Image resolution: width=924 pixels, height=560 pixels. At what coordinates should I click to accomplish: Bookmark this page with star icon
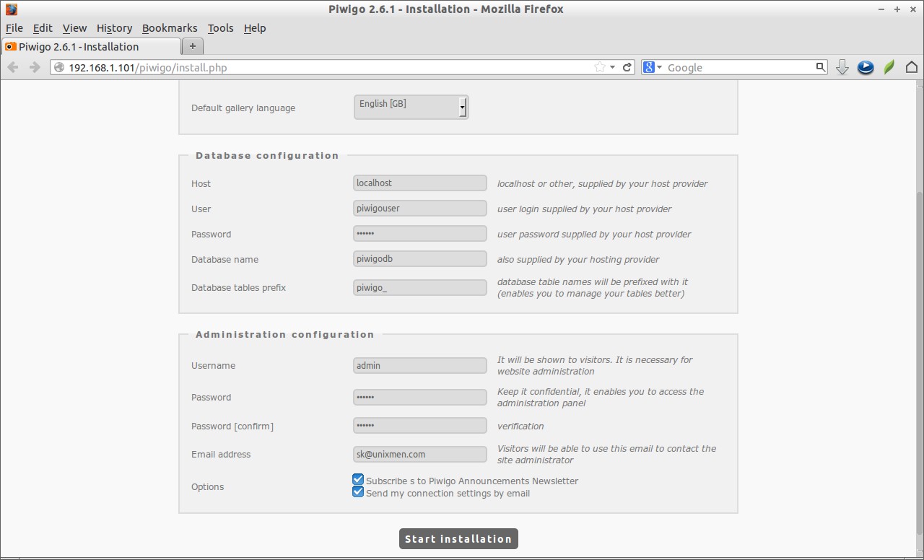[599, 67]
